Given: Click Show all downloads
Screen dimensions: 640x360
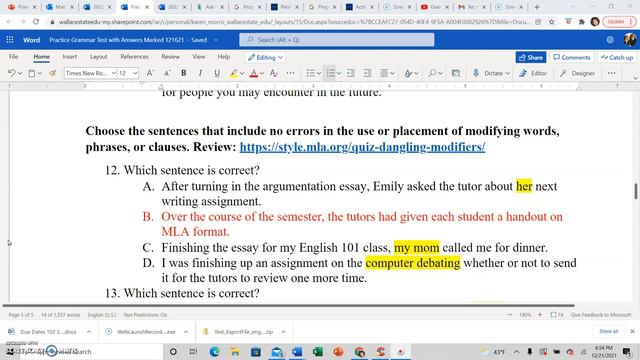Looking at the screenshot, I should tap(609, 331).
